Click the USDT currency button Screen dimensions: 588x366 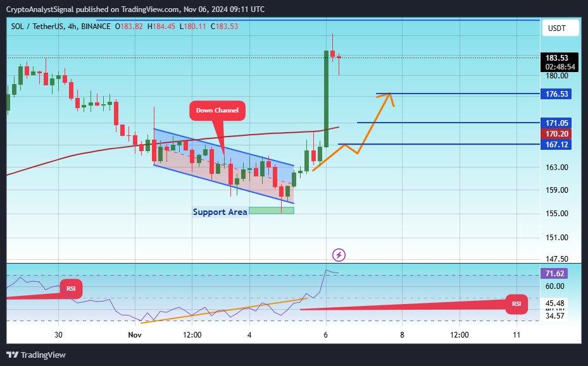click(x=560, y=28)
